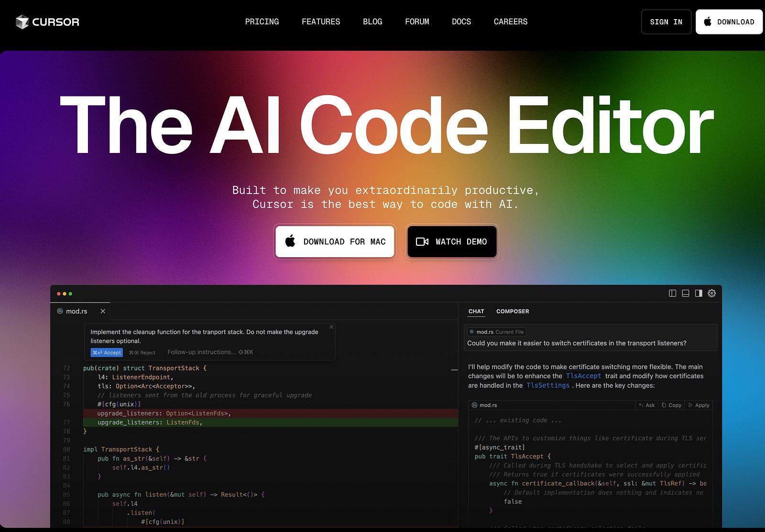Close the mod.rs tab

coord(103,311)
